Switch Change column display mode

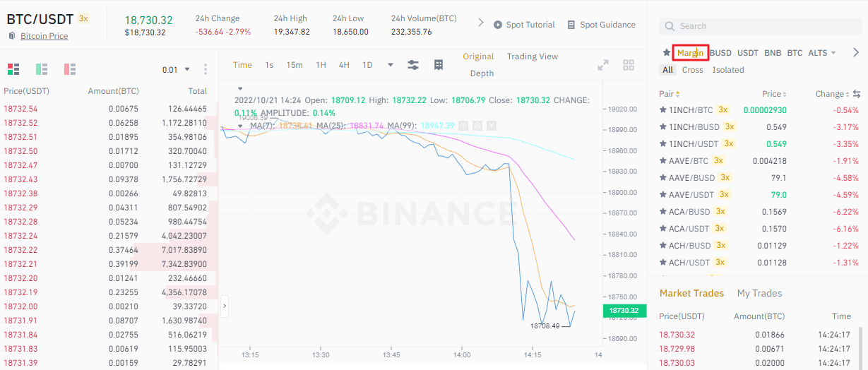(x=857, y=94)
